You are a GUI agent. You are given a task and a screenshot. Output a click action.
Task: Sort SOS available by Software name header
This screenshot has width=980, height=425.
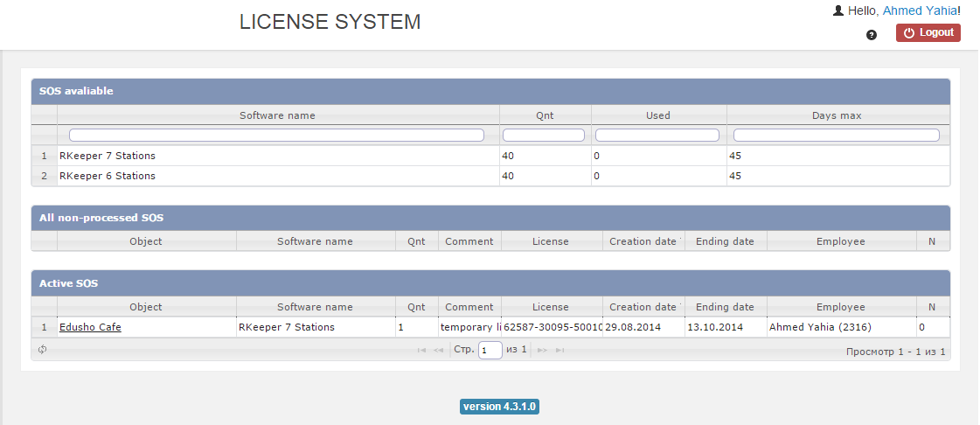pos(277,115)
